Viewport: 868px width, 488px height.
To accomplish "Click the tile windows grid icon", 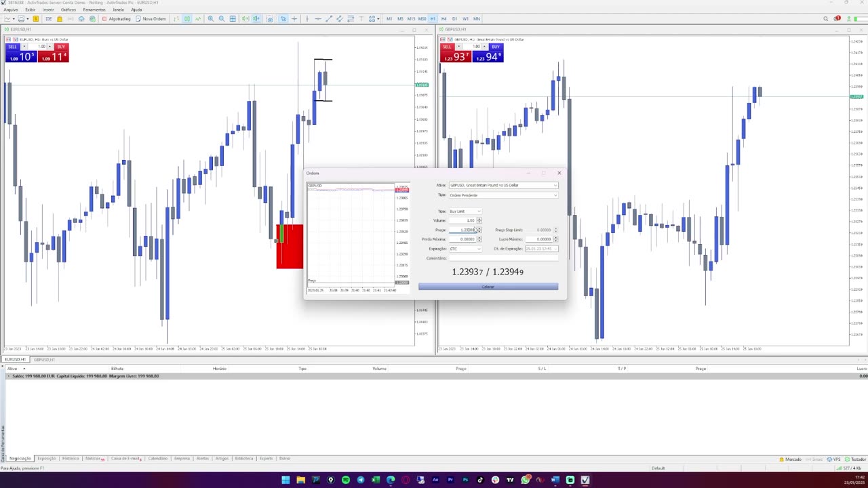I will click(x=233, y=19).
